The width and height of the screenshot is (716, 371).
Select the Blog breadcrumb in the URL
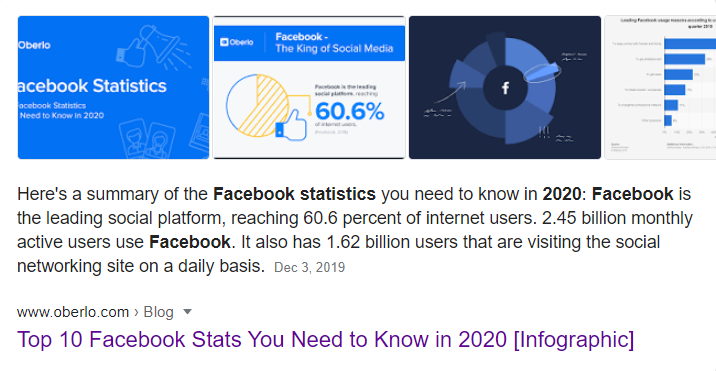coord(158,312)
